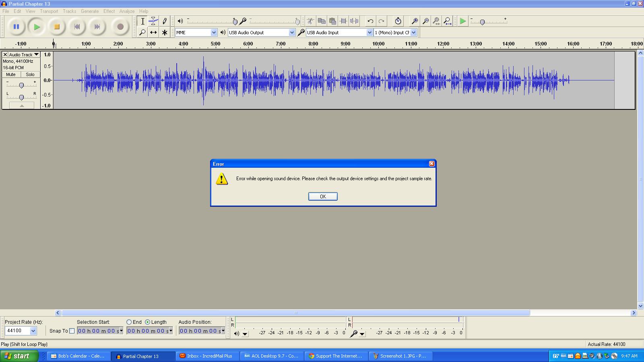This screenshot has width=644, height=362.
Task: Adjust the track gain slider
Action: click(22, 85)
